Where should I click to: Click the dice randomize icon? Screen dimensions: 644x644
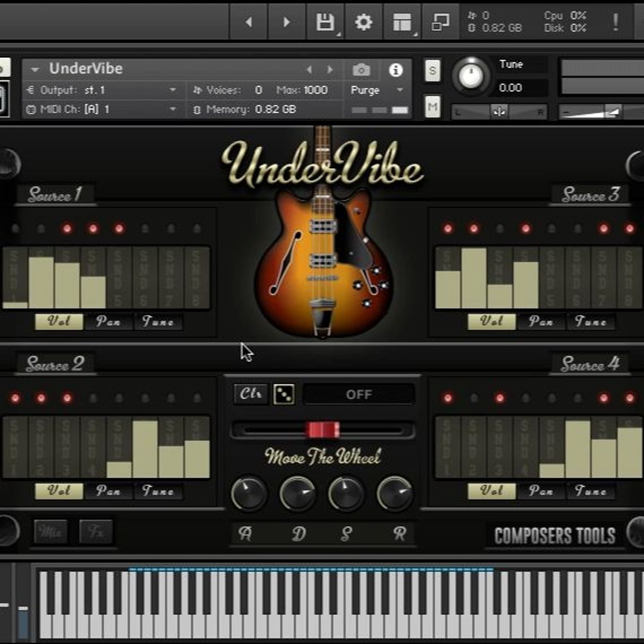[283, 394]
